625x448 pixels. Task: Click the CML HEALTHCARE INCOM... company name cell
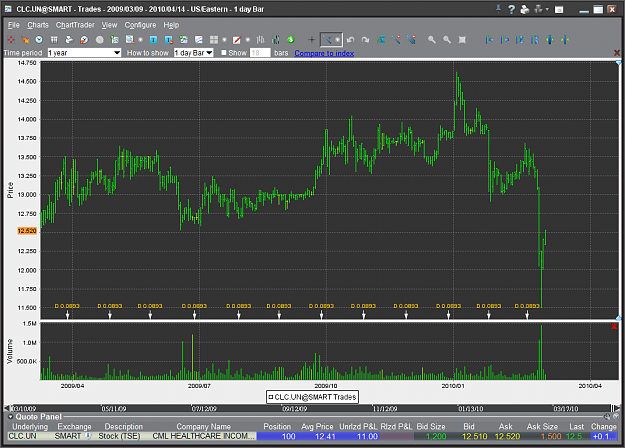(x=203, y=436)
